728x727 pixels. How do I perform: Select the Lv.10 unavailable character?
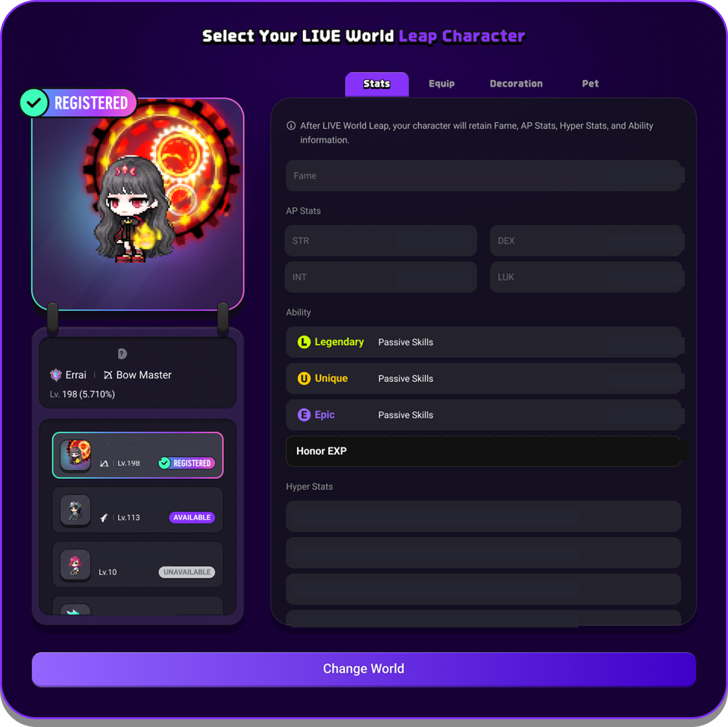(138, 564)
